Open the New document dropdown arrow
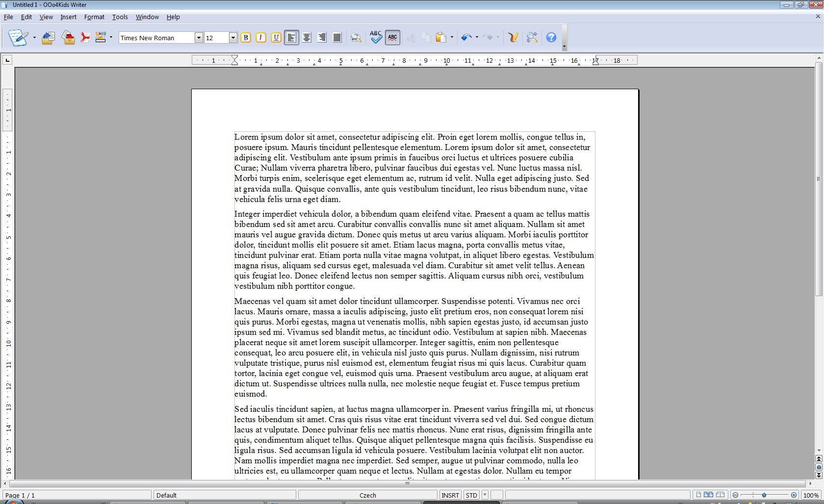 (x=34, y=38)
